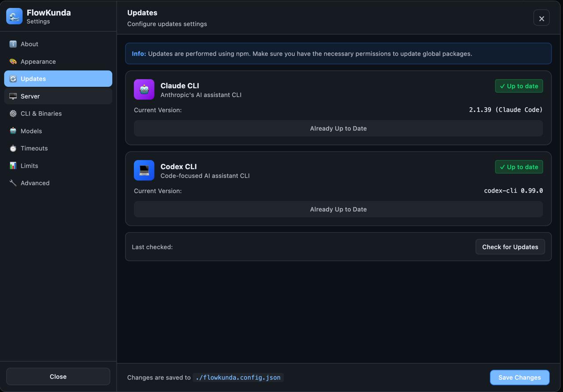The image size is (563, 392).
Task: Click the Advanced wrench icon
Action: 13,183
